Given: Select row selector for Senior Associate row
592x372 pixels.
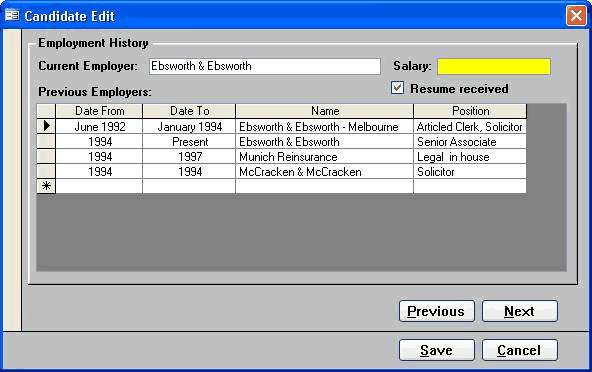Looking at the screenshot, I should point(46,141).
